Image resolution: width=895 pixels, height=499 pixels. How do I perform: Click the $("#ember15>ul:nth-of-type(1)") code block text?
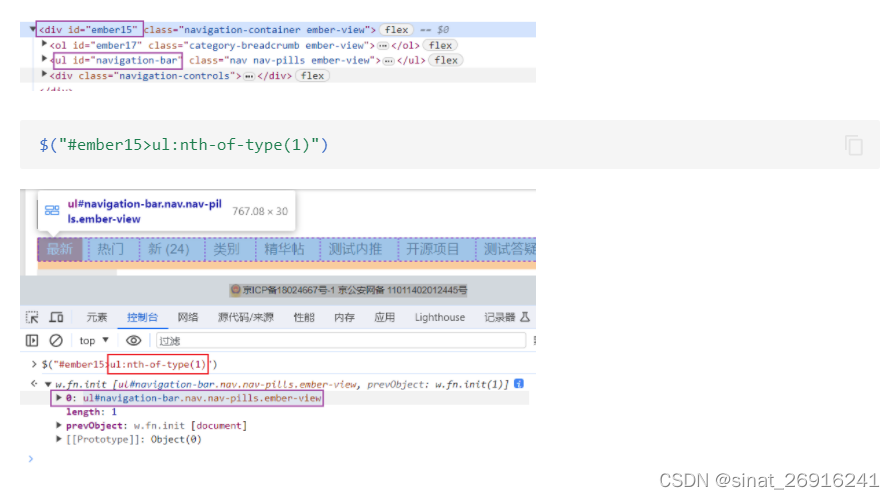184,145
